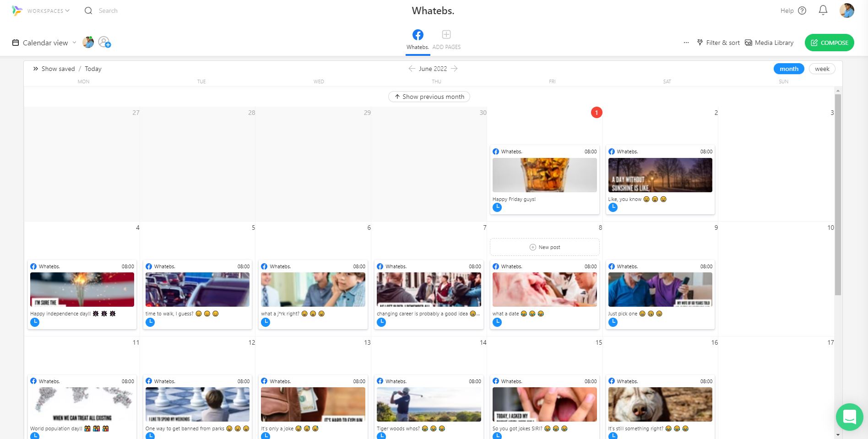
Task: Click the search magnifier icon
Action: click(88, 11)
